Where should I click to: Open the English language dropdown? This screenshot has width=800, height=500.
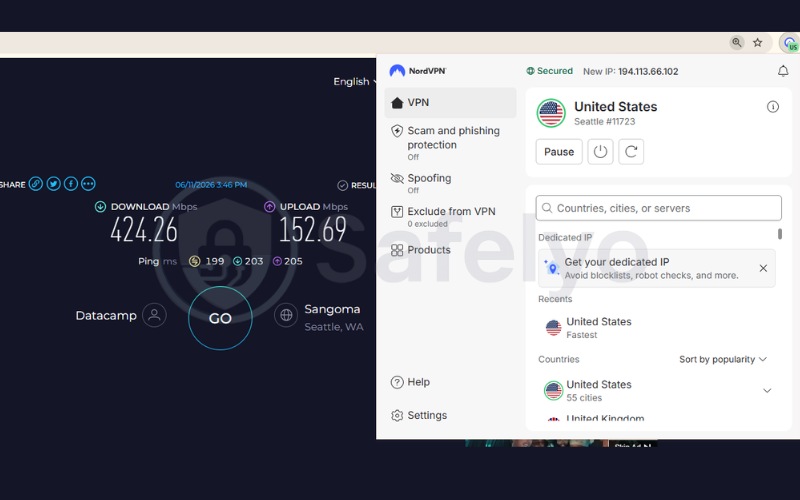[x=355, y=82]
